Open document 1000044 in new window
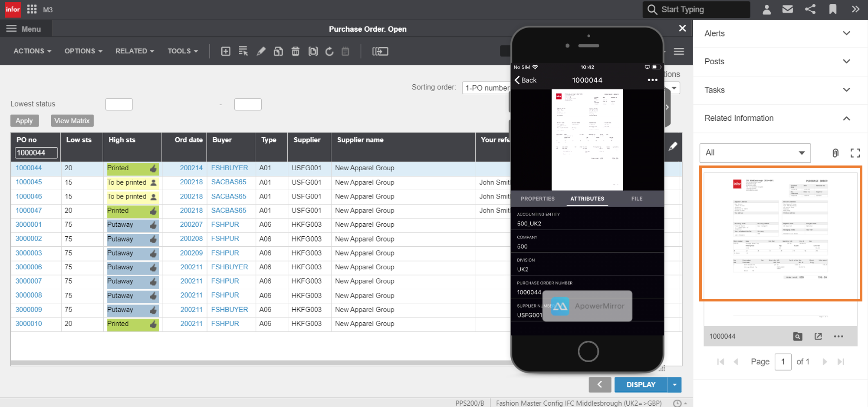 coord(818,336)
